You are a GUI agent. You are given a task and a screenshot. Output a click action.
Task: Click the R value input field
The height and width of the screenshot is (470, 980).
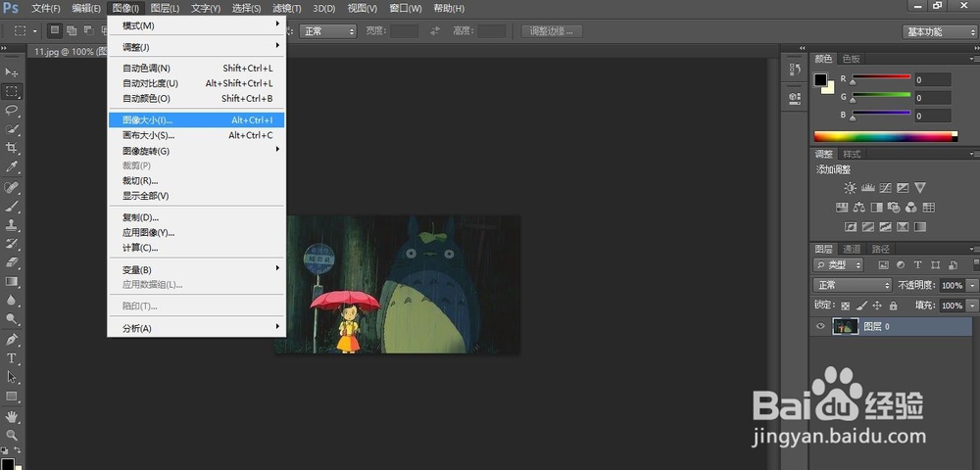click(x=933, y=79)
